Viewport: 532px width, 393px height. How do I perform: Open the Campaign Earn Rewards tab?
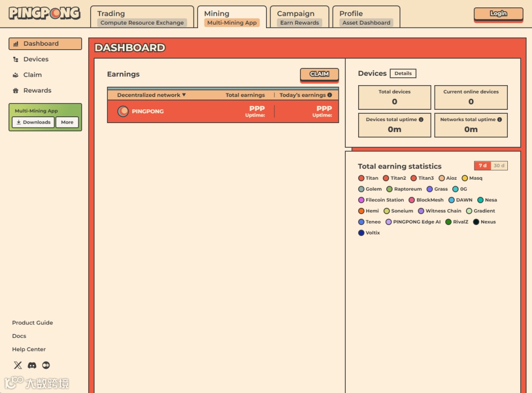pyautogui.click(x=299, y=18)
